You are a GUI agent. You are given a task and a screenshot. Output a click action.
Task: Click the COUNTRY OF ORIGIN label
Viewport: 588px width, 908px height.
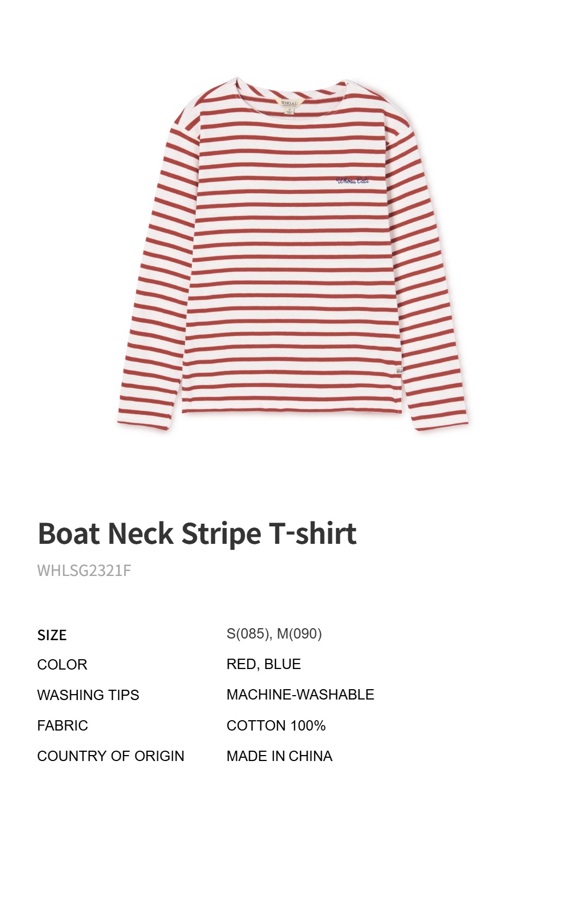(111, 756)
